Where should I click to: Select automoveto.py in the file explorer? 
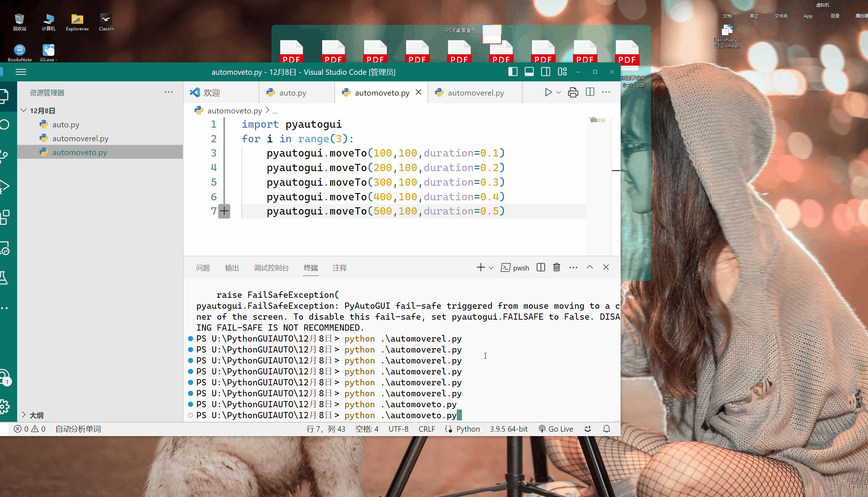tap(100, 152)
